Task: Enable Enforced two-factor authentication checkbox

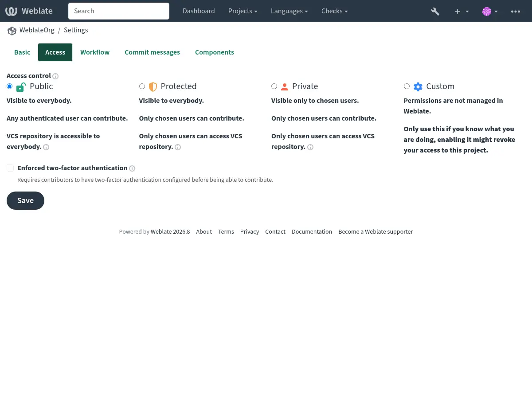Action: tap(10, 168)
